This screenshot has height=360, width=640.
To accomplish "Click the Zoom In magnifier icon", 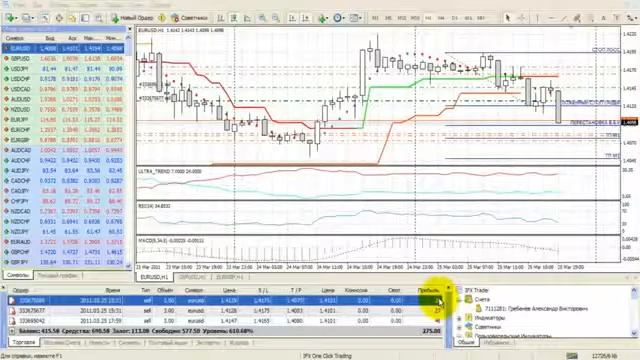I will (262, 18).
